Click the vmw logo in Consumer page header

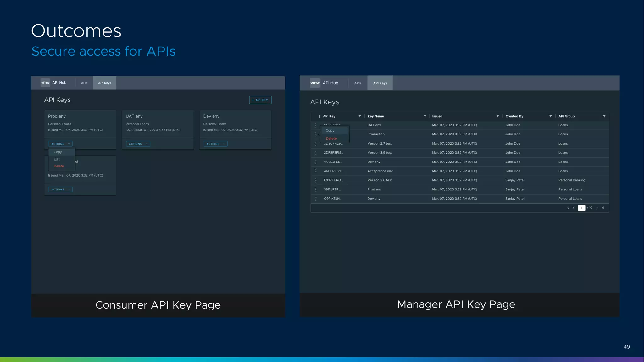[45, 83]
